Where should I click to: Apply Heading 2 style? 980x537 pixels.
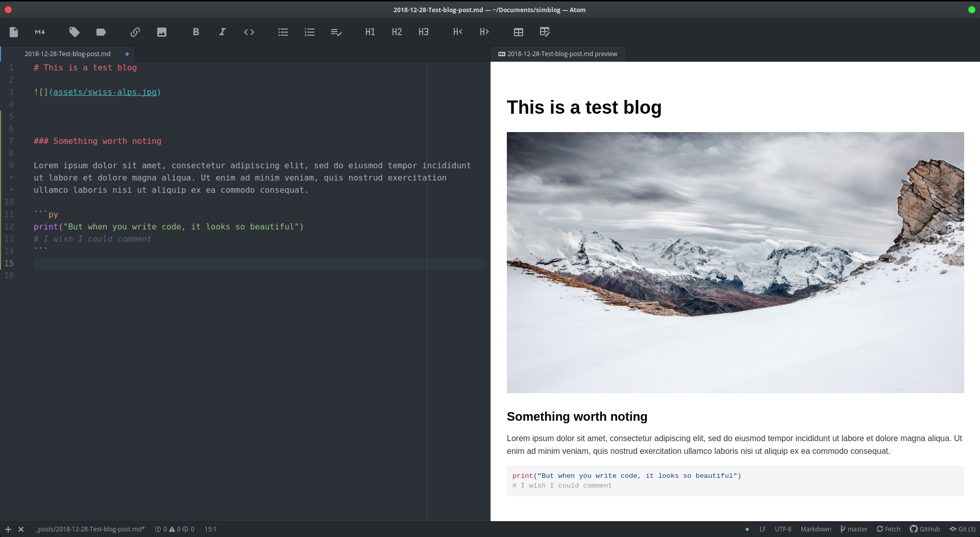click(397, 32)
